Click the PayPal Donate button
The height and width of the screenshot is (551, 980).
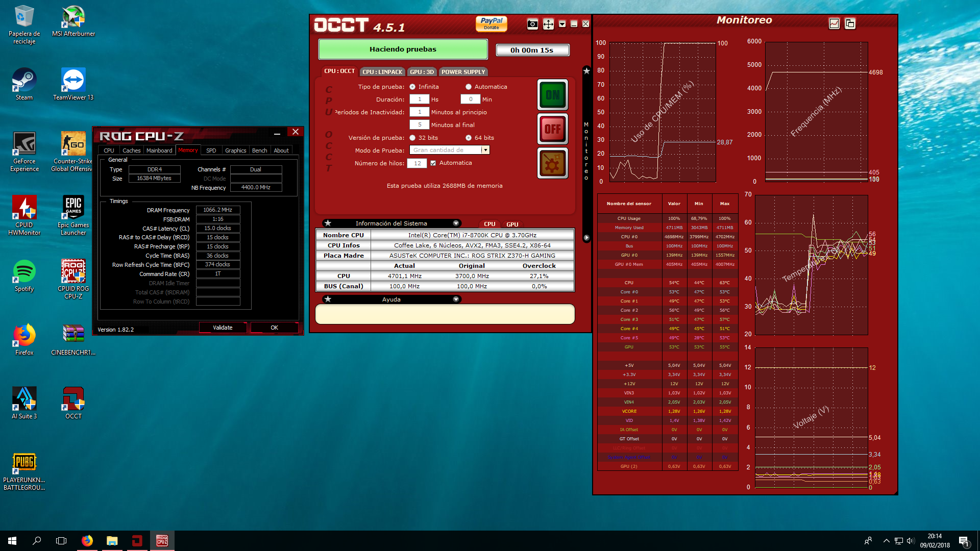[x=492, y=23]
